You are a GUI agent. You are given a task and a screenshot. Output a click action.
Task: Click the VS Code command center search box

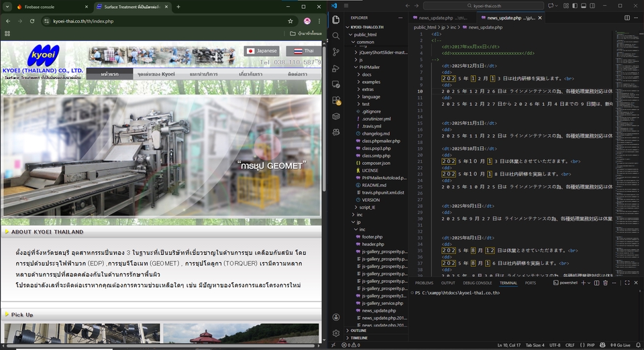484,6
